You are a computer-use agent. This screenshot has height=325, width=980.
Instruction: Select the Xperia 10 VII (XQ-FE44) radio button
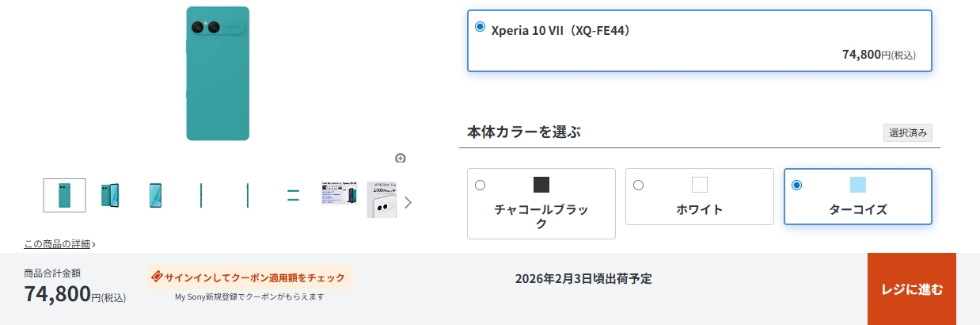(x=480, y=27)
